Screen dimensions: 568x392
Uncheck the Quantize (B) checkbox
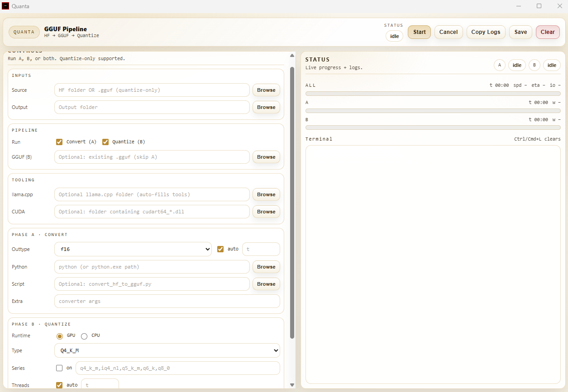pyautogui.click(x=105, y=142)
